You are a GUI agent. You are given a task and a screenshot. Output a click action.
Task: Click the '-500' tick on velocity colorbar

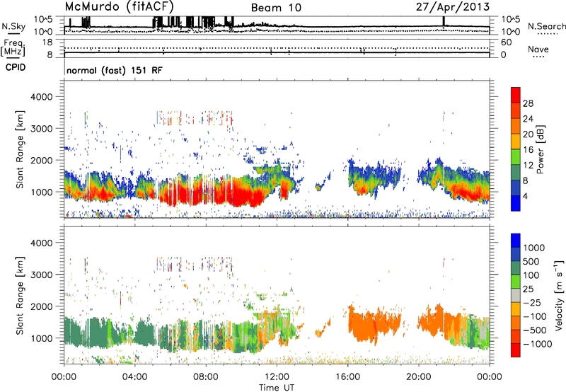click(x=535, y=330)
